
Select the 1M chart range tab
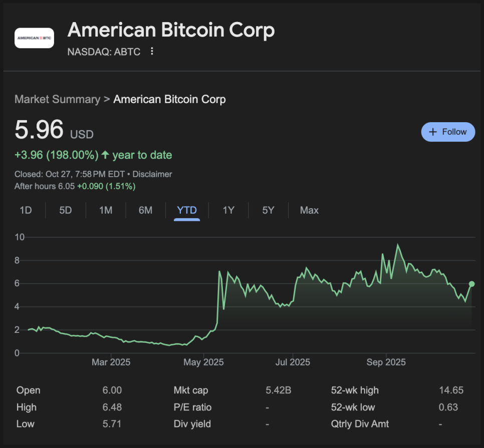pos(106,210)
